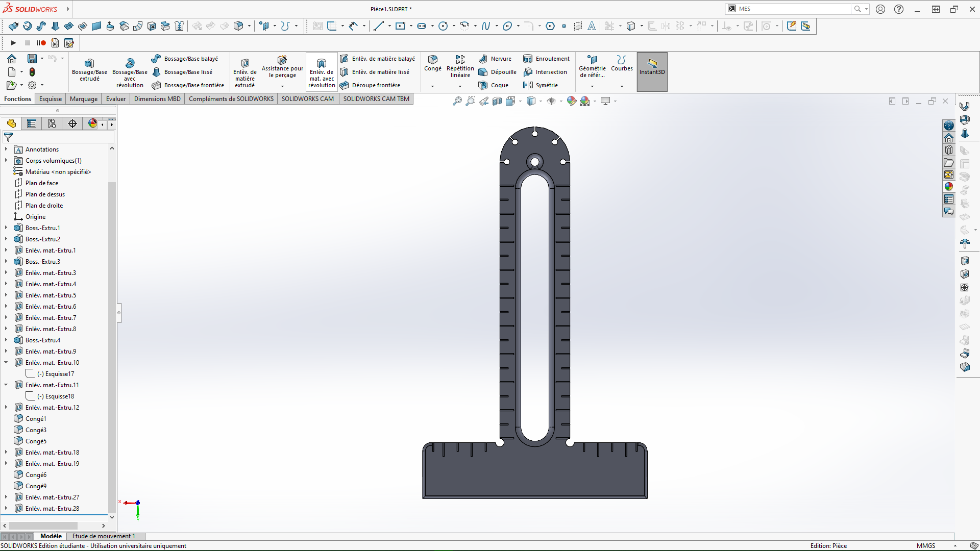Click the DisplayManager color sphere icon
This screenshot has height=551, width=980.
coord(92,123)
